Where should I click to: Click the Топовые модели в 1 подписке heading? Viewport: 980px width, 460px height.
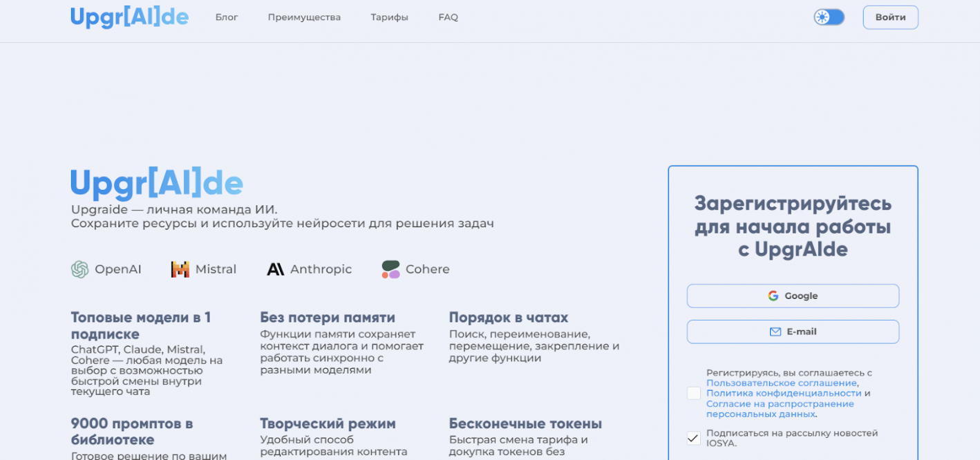click(141, 326)
